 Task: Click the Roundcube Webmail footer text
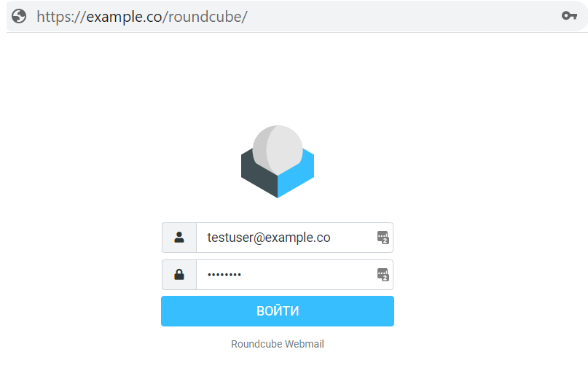click(x=278, y=344)
